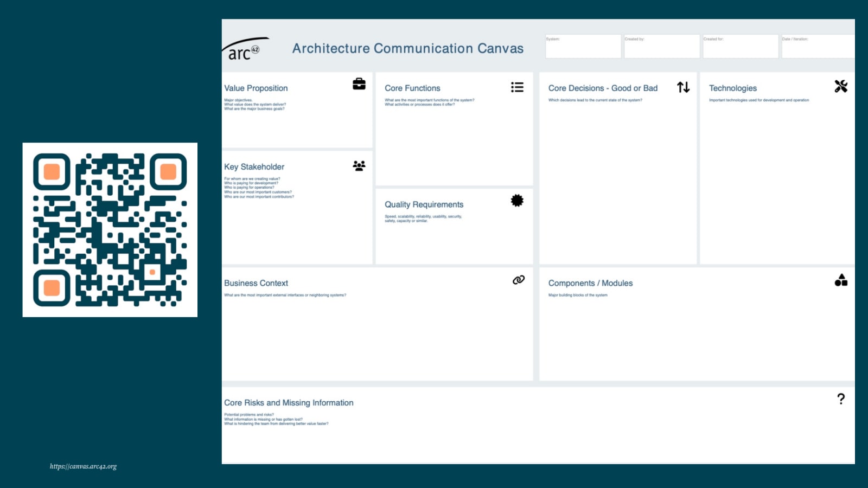The height and width of the screenshot is (488, 868).
Task: Click the list icon beside Core Functions
Action: (517, 87)
